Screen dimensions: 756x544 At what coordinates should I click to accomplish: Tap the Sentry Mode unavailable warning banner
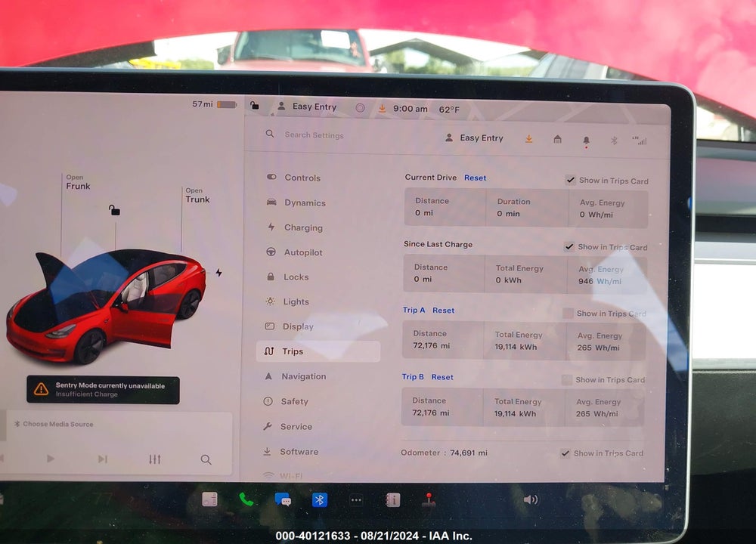103,390
